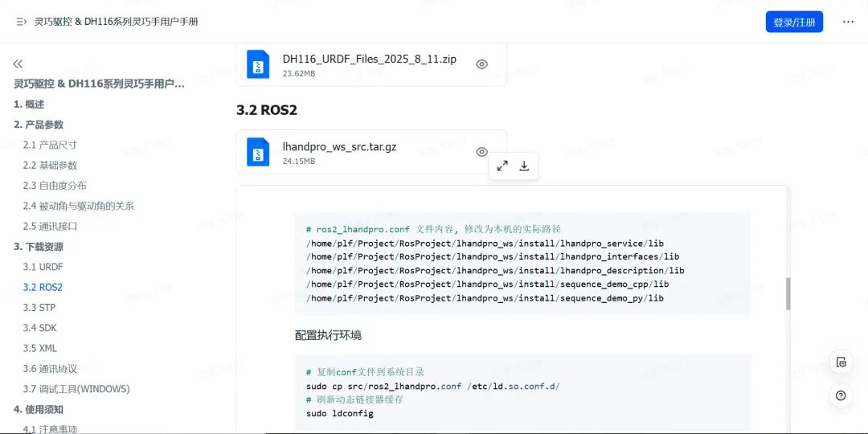The height and width of the screenshot is (434, 868).
Task: Click file name lhandpro_ws_src.tar.gz
Action: [339, 147]
